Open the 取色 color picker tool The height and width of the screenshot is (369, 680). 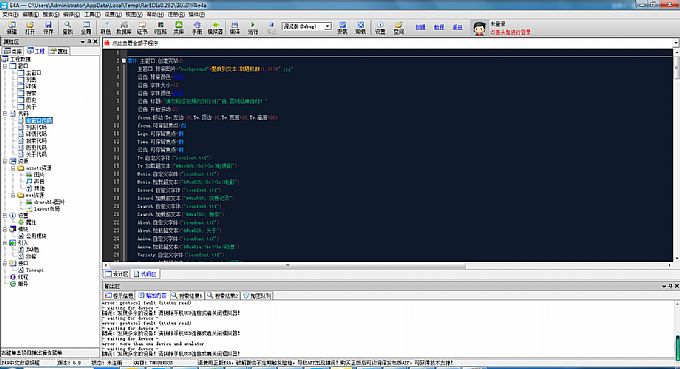point(105,28)
